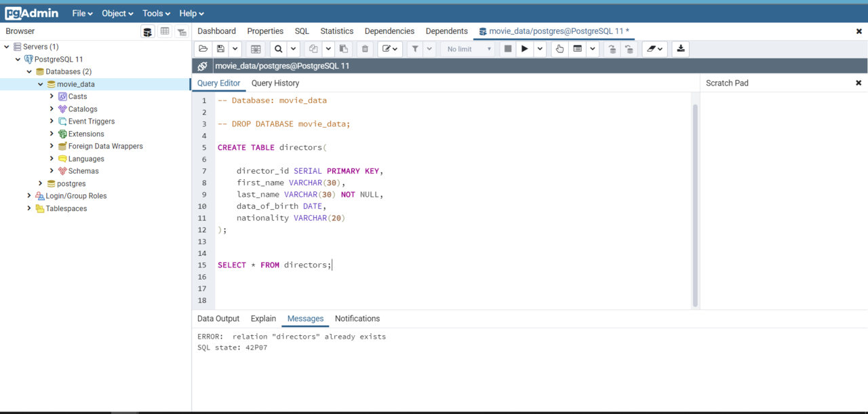The height and width of the screenshot is (414, 868).
Task: Switch to the Data Output tab
Action: (x=218, y=318)
